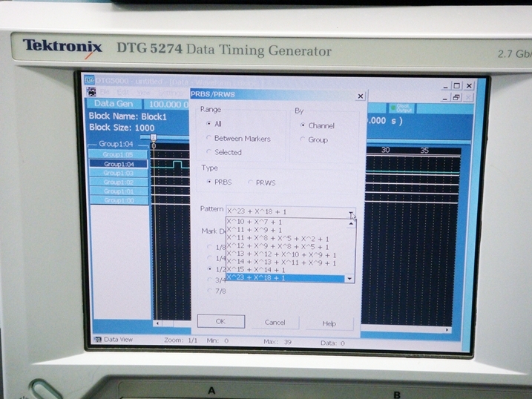The image size is (532, 399).
Task: Choose the PRBS type radio button
Action: point(209,182)
